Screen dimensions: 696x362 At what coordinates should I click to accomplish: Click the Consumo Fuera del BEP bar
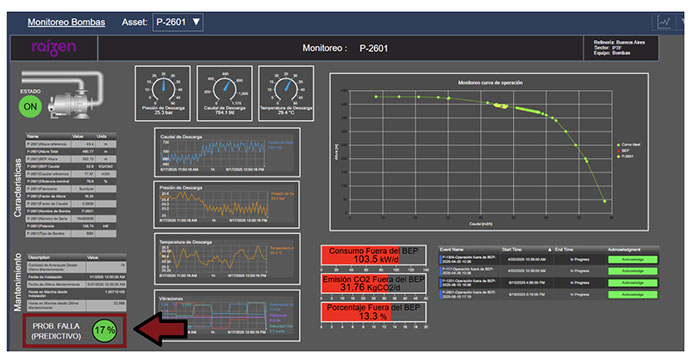click(374, 255)
